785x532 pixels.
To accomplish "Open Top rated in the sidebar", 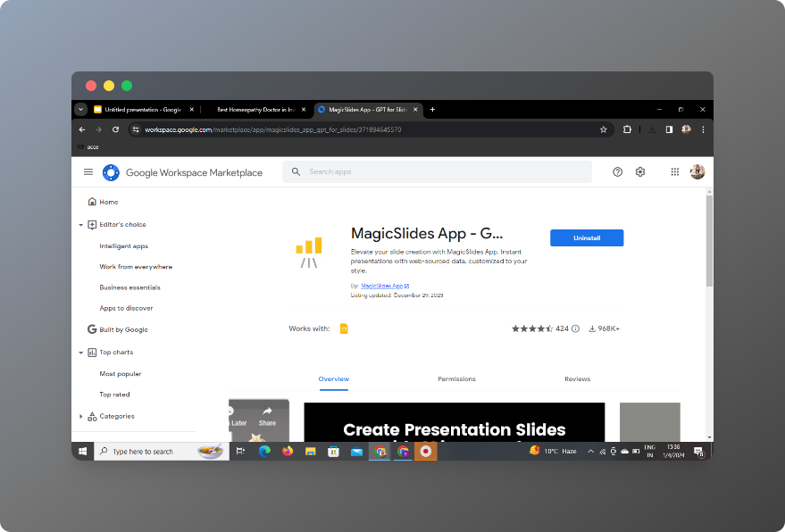I will (x=114, y=395).
